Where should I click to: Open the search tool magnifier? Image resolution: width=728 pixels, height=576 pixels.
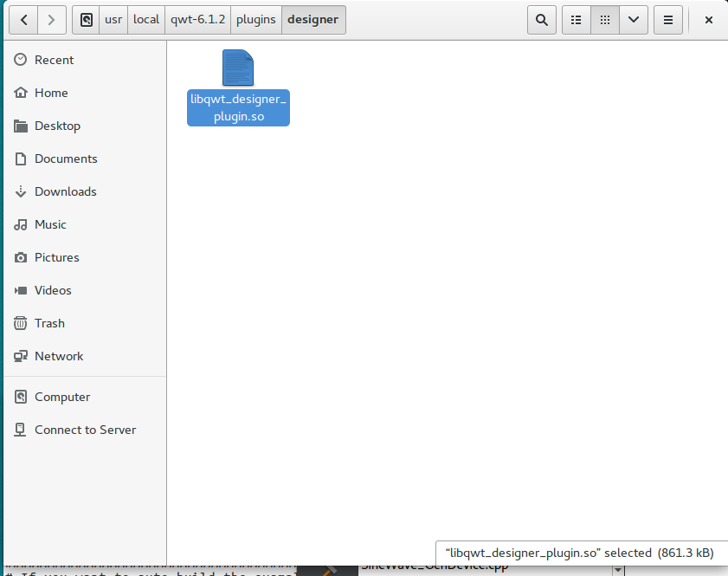click(x=541, y=20)
